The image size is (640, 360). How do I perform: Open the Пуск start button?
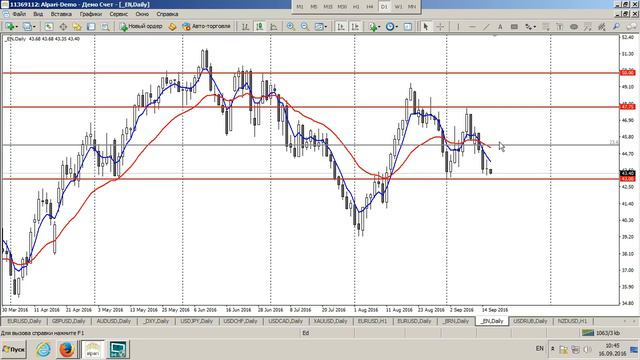tap(14, 350)
